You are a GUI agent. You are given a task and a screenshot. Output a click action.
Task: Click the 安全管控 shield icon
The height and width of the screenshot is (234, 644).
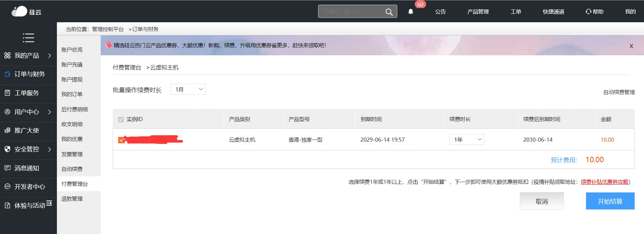(x=7, y=149)
